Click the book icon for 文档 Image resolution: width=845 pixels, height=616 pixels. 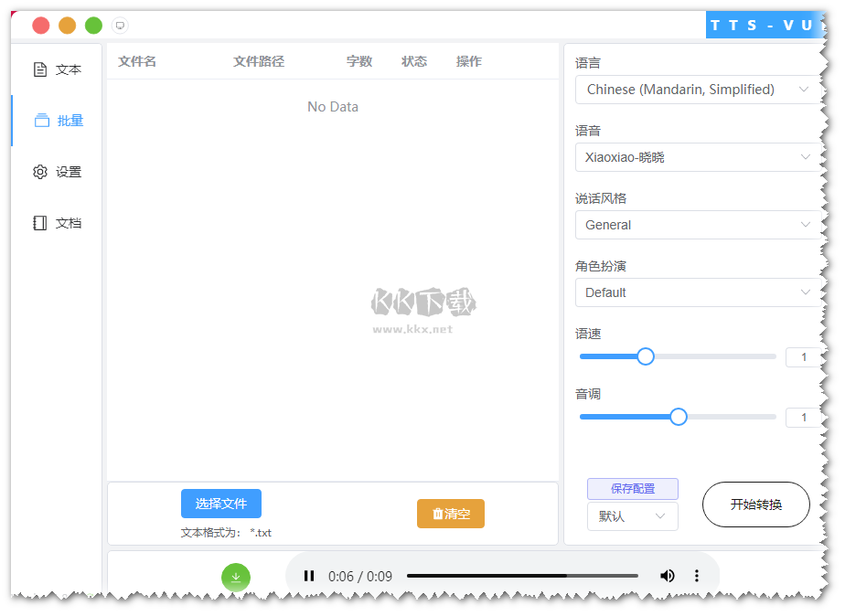click(x=39, y=223)
